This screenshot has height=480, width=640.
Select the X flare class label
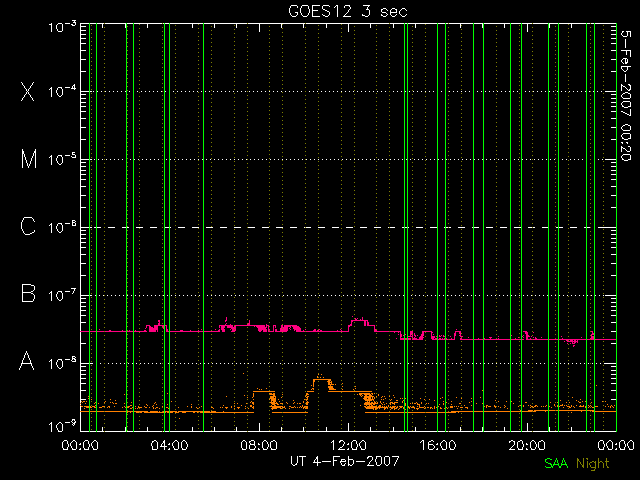point(28,91)
